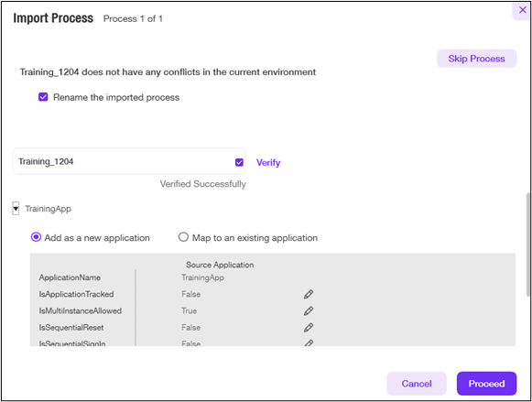This screenshot has height=402, width=532.
Task: Click the pencil icon for IsApplicationTracked
Action: [309, 294]
